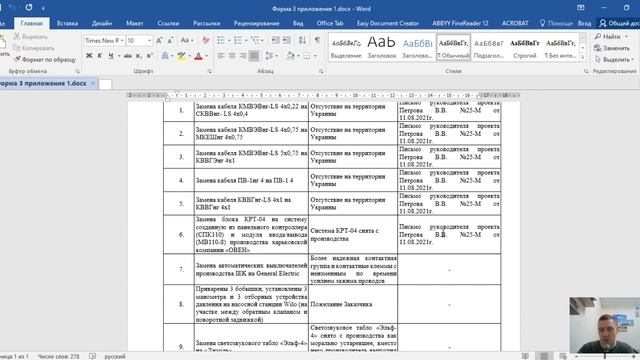Toggle justified alignment
This screenshot has height=360, width=640.
tap(253, 56)
